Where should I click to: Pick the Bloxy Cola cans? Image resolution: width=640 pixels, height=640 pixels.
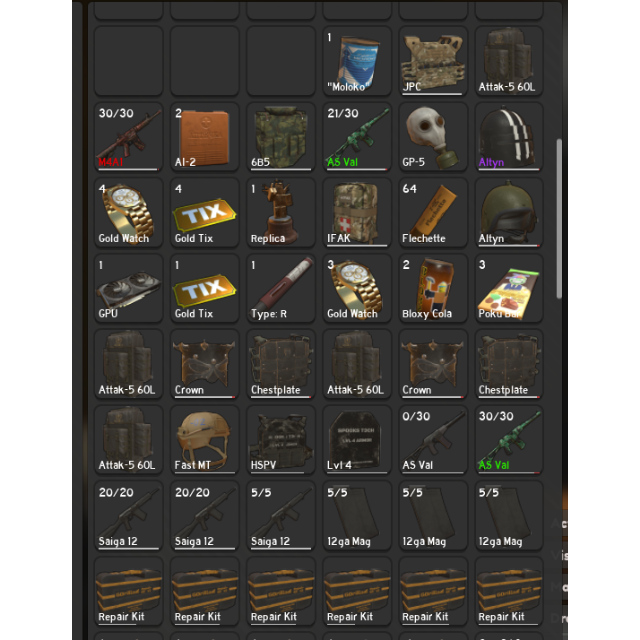[x=433, y=288]
